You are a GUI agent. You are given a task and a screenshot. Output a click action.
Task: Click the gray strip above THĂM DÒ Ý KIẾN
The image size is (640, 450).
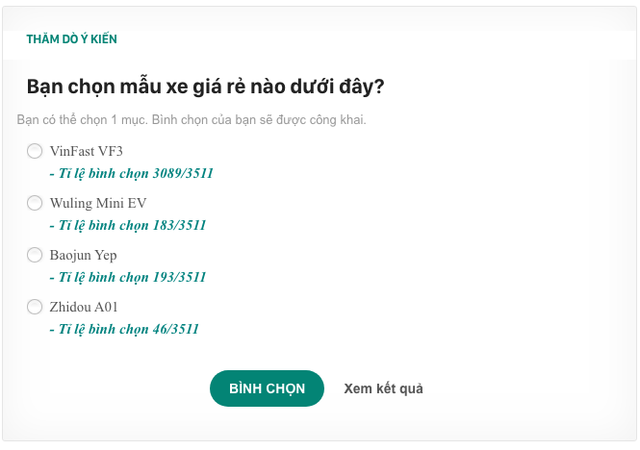click(x=320, y=18)
